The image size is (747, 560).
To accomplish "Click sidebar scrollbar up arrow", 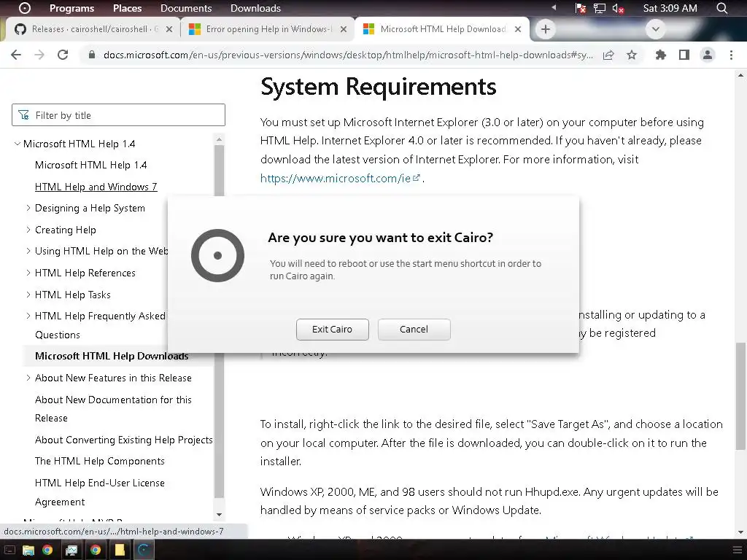I will pos(219,139).
